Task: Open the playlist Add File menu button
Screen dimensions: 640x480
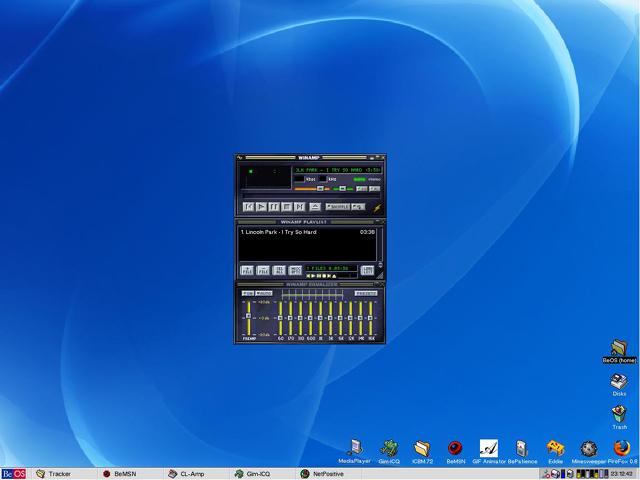Action: (x=247, y=270)
